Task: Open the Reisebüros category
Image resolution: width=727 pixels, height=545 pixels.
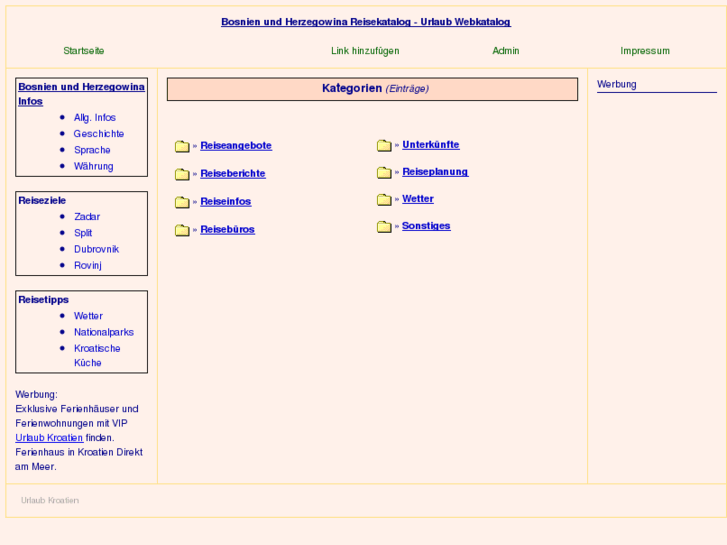Action: tap(228, 229)
